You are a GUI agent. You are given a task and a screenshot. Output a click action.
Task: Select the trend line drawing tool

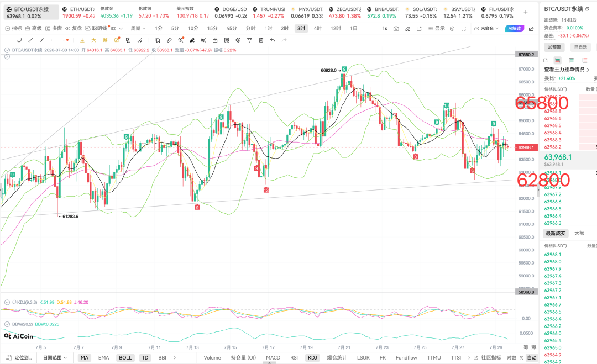(x=30, y=40)
